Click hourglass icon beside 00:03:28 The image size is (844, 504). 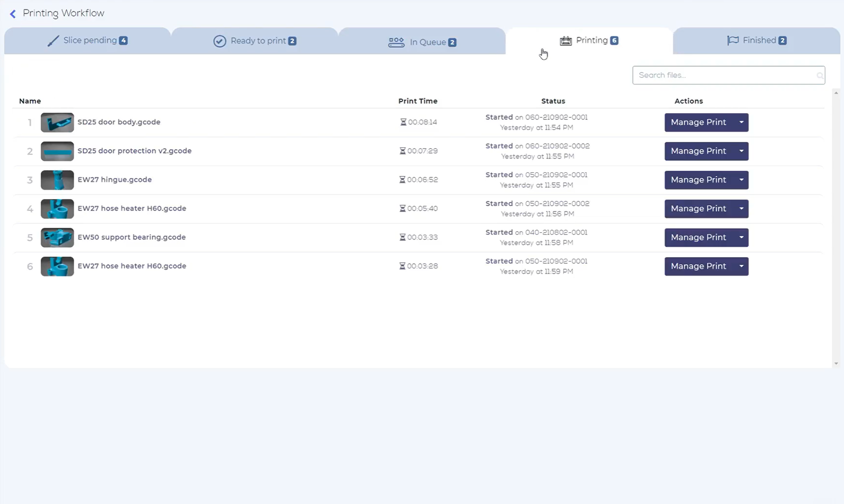click(x=402, y=266)
